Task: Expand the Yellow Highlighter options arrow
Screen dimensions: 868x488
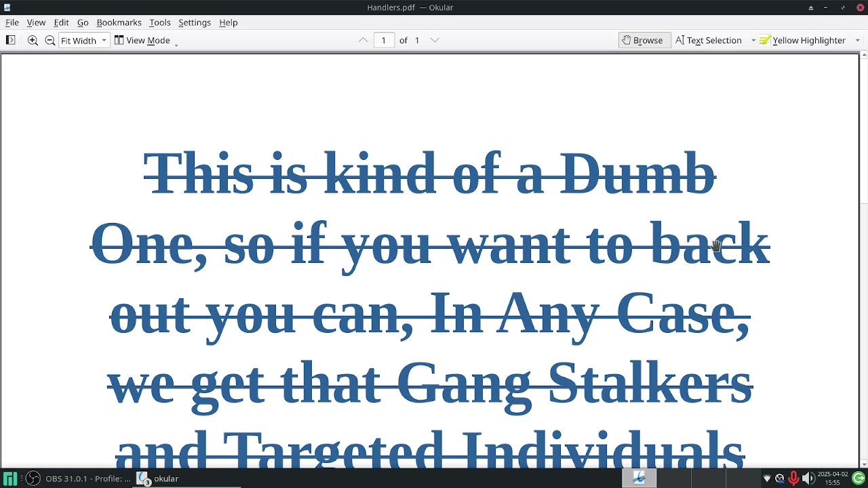Action: [857, 40]
